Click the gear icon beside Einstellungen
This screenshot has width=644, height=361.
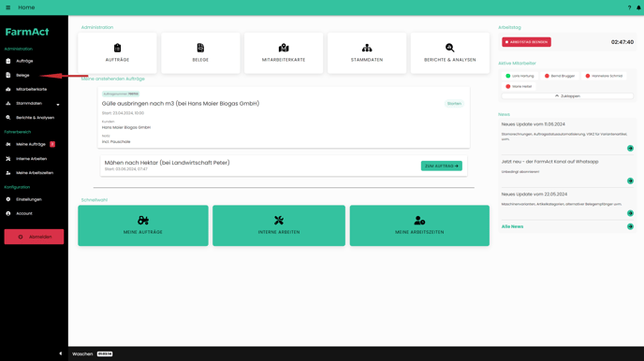(x=8, y=199)
